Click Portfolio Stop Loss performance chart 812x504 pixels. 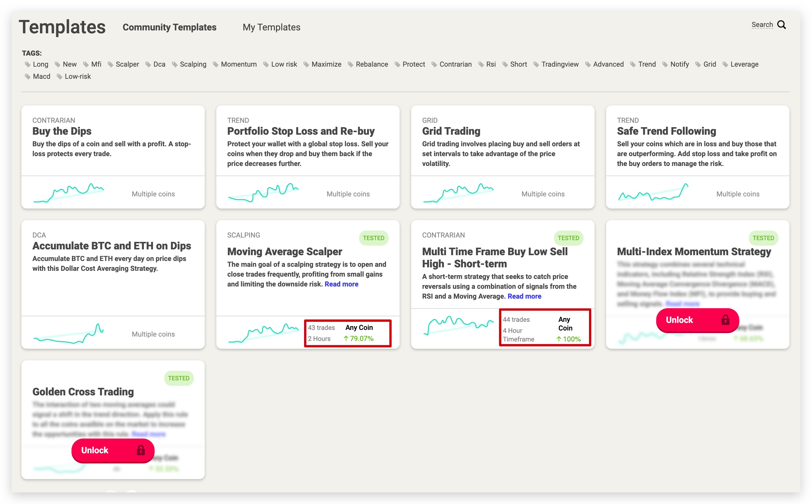tap(263, 193)
